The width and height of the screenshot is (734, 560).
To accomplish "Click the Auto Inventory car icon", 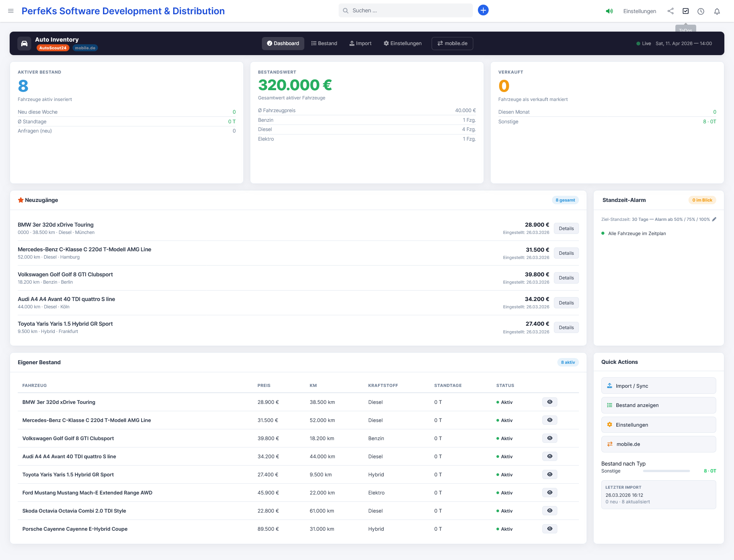I will [24, 44].
